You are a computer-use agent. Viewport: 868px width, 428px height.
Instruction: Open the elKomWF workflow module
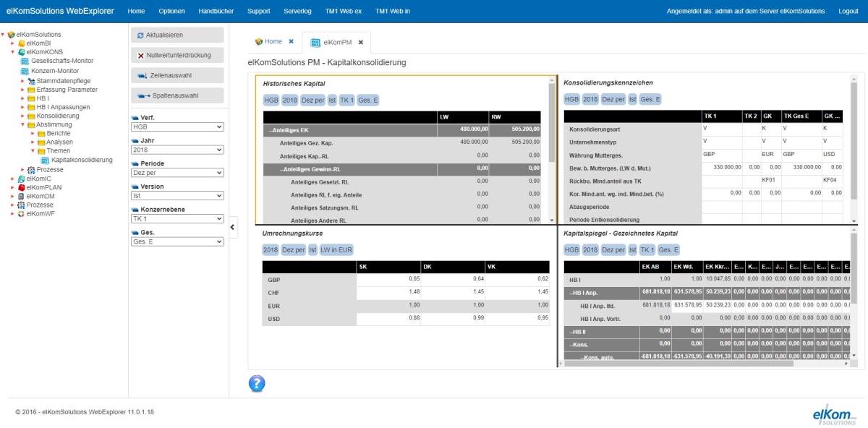click(x=35, y=214)
